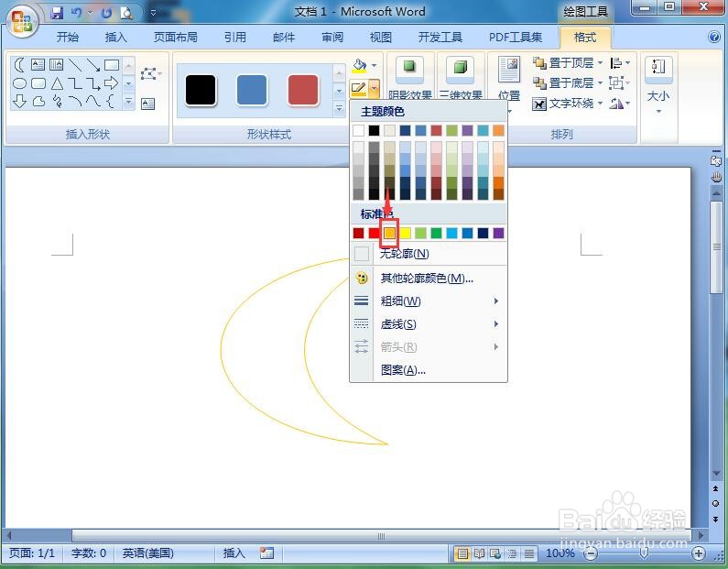Open 其他轮廓颜色 more outline colors
The width and height of the screenshot is (728, 569).
pyautogui.click(x=428, y=279)
